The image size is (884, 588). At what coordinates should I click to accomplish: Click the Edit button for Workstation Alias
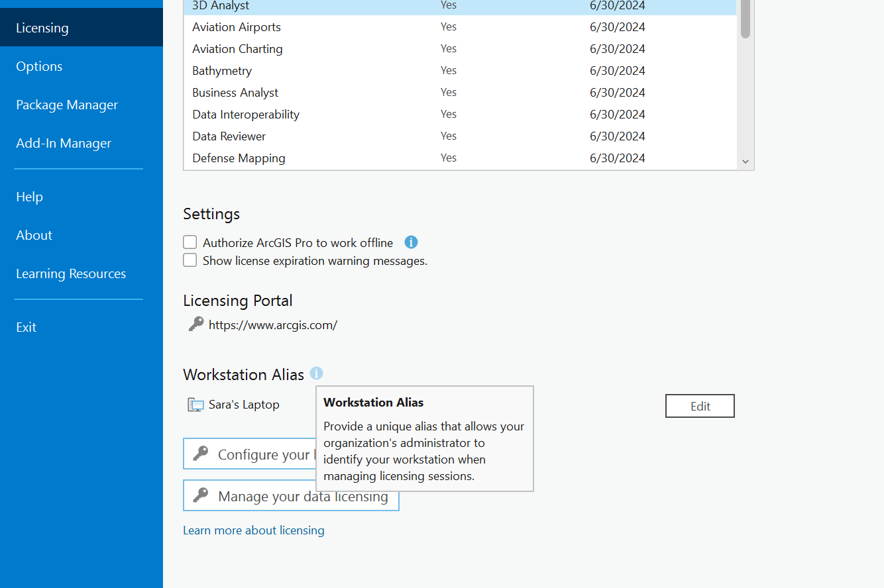tap(700, 406)
